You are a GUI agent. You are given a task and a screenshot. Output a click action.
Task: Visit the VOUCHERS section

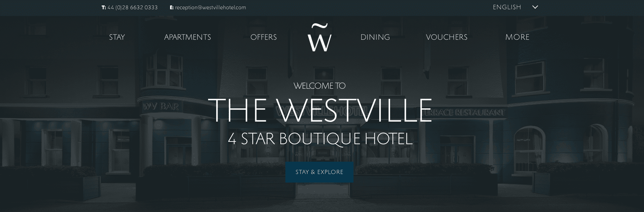pos(447,37)
